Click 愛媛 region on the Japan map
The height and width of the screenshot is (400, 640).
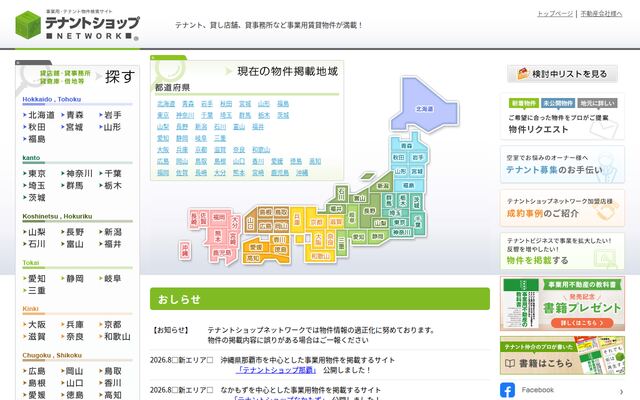(x=256, y=247)
